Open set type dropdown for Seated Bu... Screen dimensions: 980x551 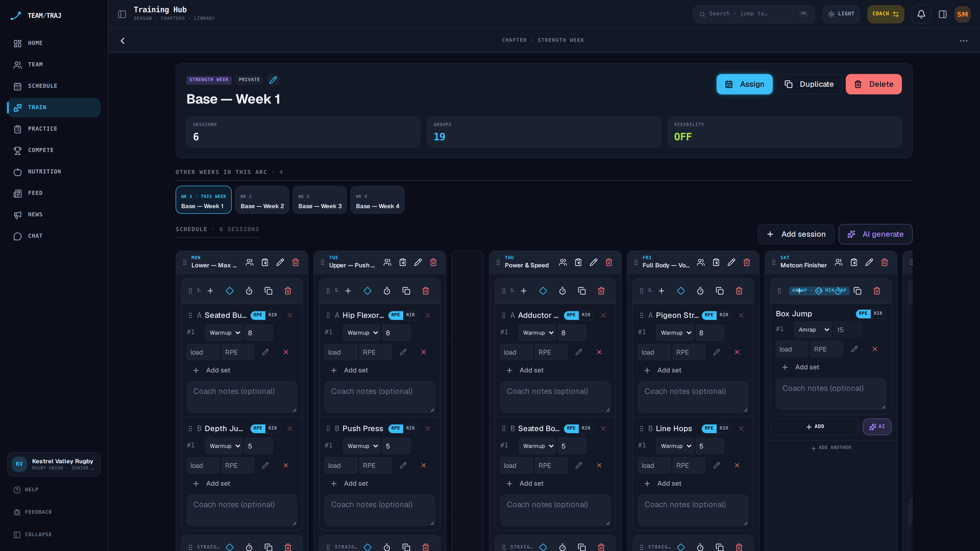point(224,333)
